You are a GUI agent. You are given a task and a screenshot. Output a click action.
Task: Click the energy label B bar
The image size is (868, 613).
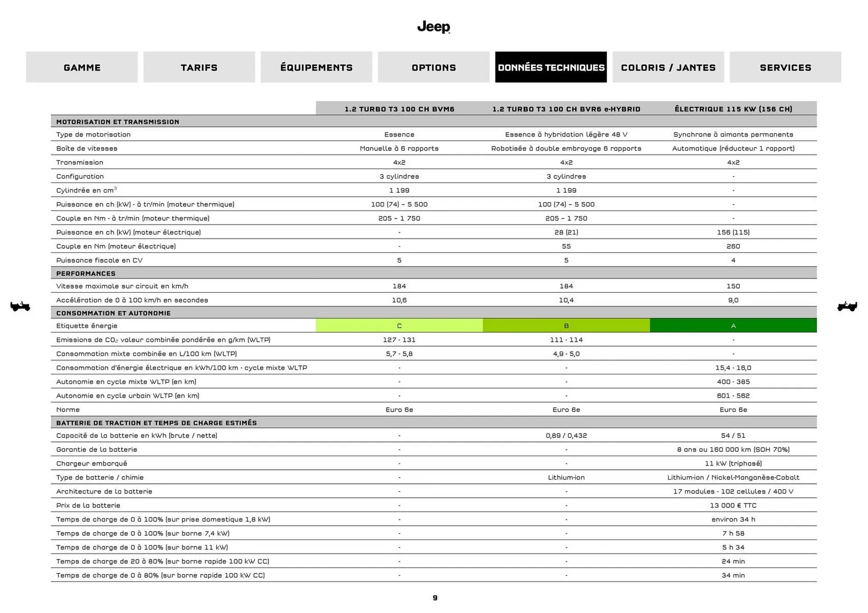point(566,325)
